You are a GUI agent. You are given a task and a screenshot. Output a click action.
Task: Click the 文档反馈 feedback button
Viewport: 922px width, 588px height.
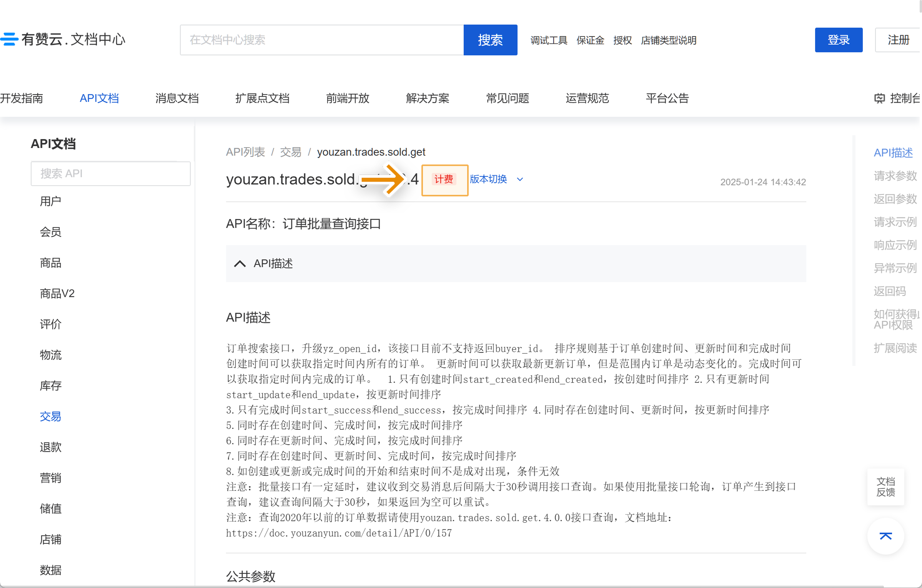tap(885, 487)
